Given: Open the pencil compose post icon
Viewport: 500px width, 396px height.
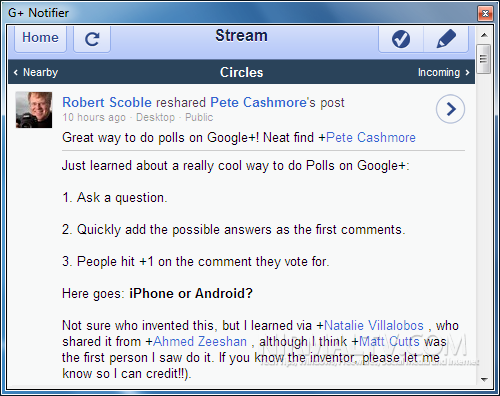Looking at the screenshot, I should 446,39.
